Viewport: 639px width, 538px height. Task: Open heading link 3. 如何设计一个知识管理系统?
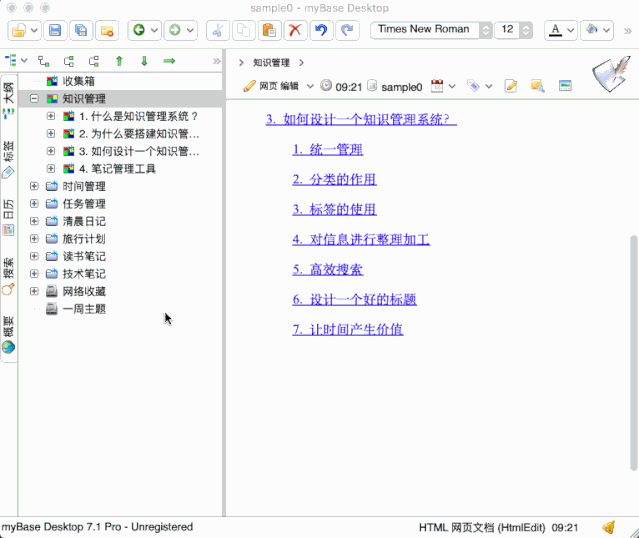361,119
